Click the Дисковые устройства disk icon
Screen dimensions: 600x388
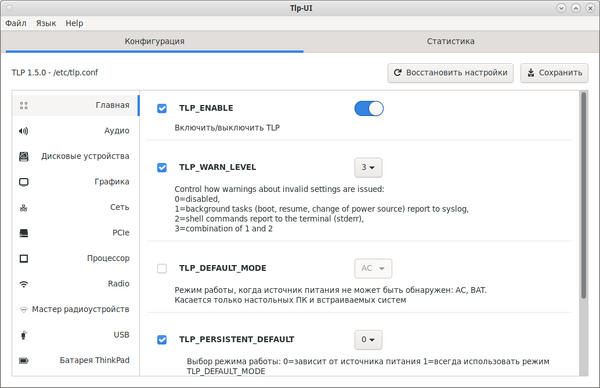click(x=24, y=157)
